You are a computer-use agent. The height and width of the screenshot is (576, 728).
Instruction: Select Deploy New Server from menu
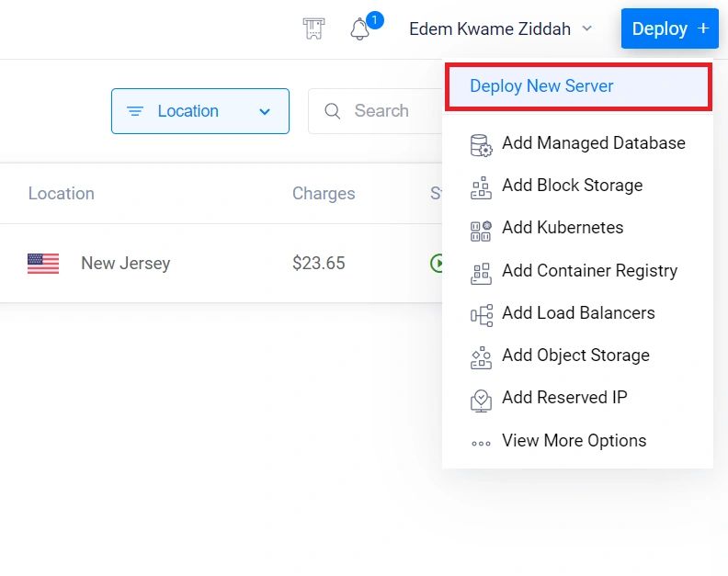(577, 86)
